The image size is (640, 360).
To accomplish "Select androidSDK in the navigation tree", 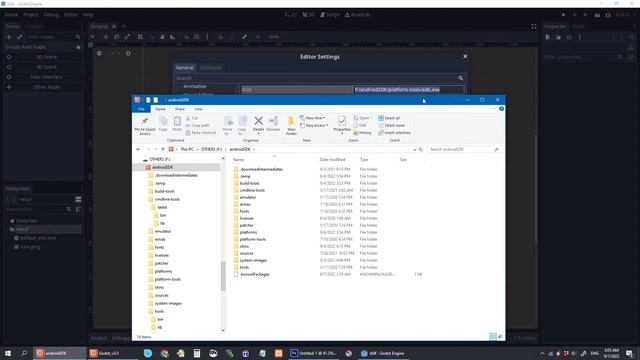I will [x=162, y=167].
